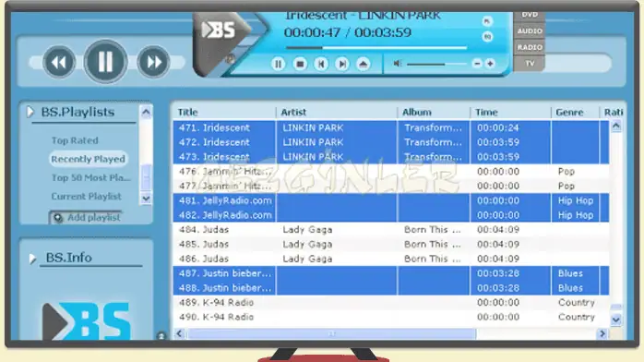Viewport: 644px width, 362px height.
Task: Select row 471. Iridescent
Action: tap(390, 127)
